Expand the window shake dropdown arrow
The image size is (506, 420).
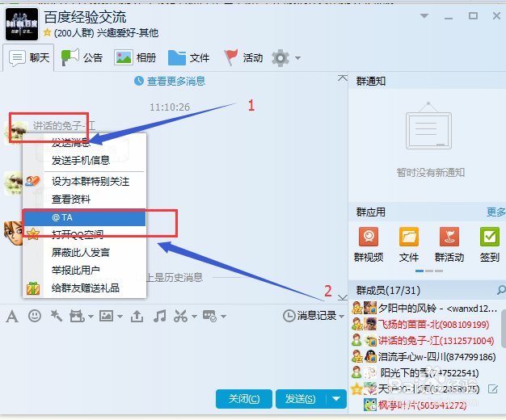coord(91,317)
